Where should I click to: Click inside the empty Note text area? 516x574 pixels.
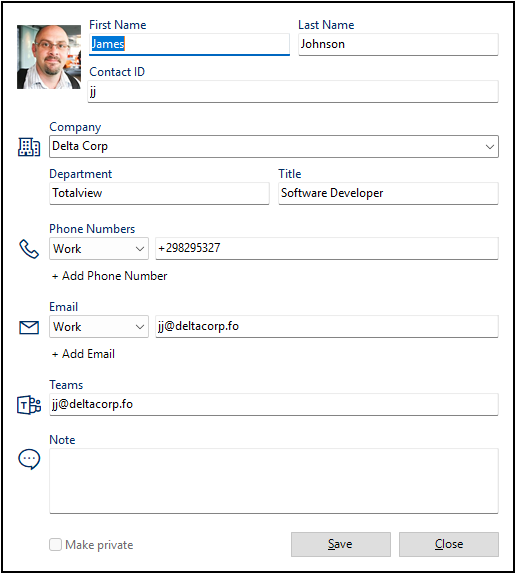tap(274, 481)
